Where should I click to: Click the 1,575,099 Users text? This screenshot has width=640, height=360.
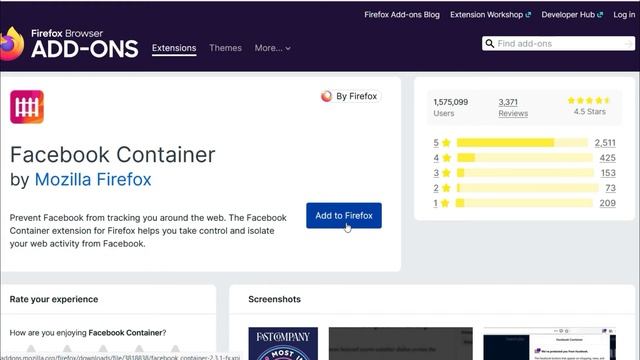click(x=451, y=107)
